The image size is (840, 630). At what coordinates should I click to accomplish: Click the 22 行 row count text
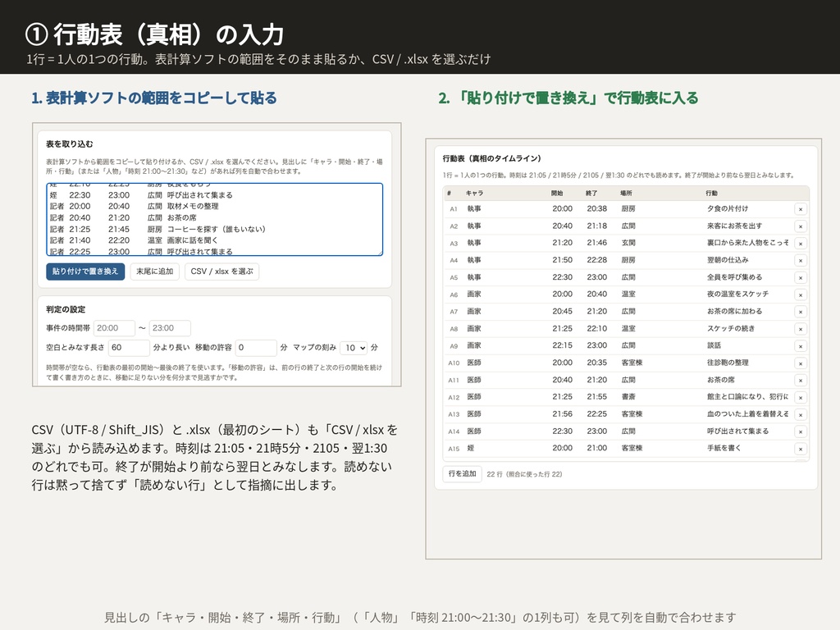click(x=524, y=474)
